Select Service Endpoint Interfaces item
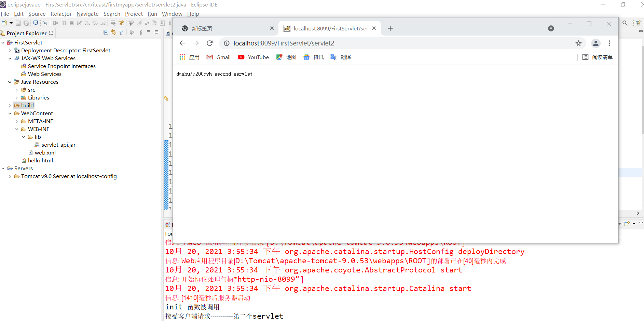 point(61,66)
